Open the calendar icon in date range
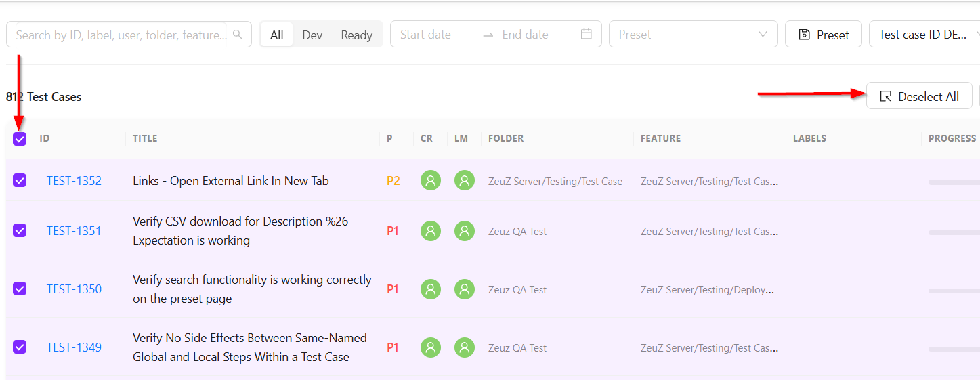Screen dimensions: 980x380 (x=587, y=34)
